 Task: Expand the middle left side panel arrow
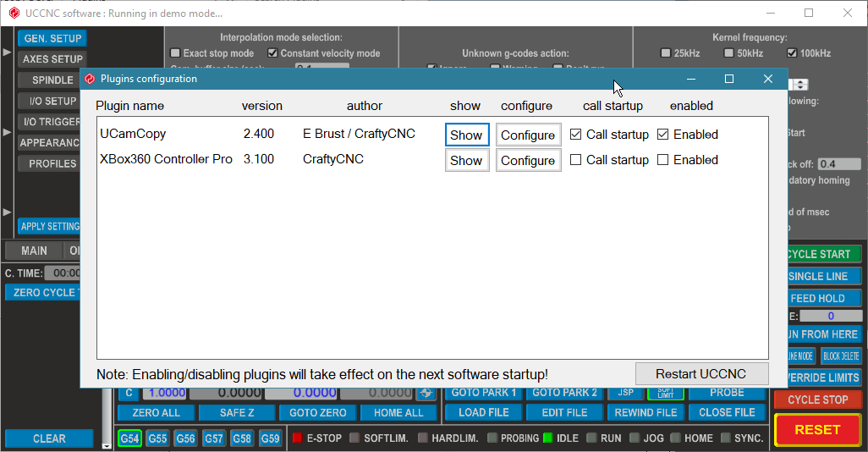(x=7, y=132)
